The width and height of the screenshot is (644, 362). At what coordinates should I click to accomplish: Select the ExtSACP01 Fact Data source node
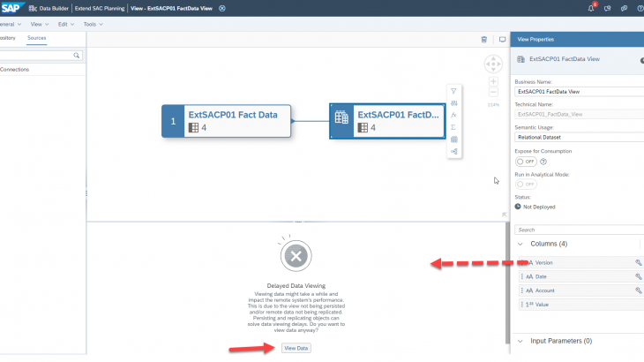(226, 120)
